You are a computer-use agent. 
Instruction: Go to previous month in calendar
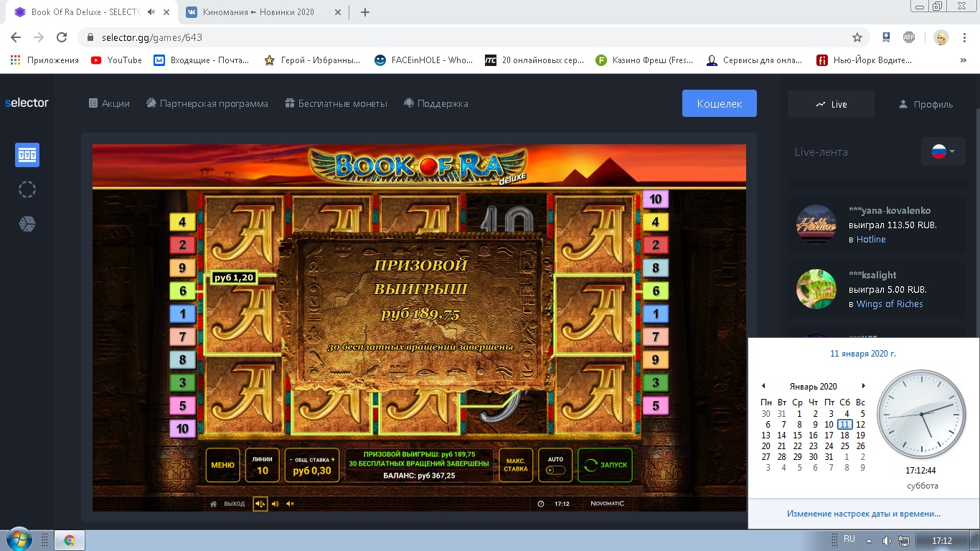point(763,386)
